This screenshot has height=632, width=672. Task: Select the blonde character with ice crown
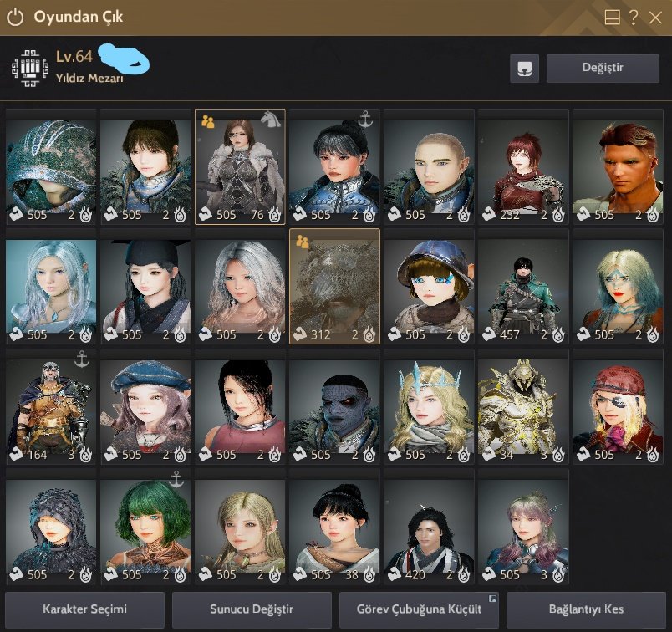[x=429, y=406]
